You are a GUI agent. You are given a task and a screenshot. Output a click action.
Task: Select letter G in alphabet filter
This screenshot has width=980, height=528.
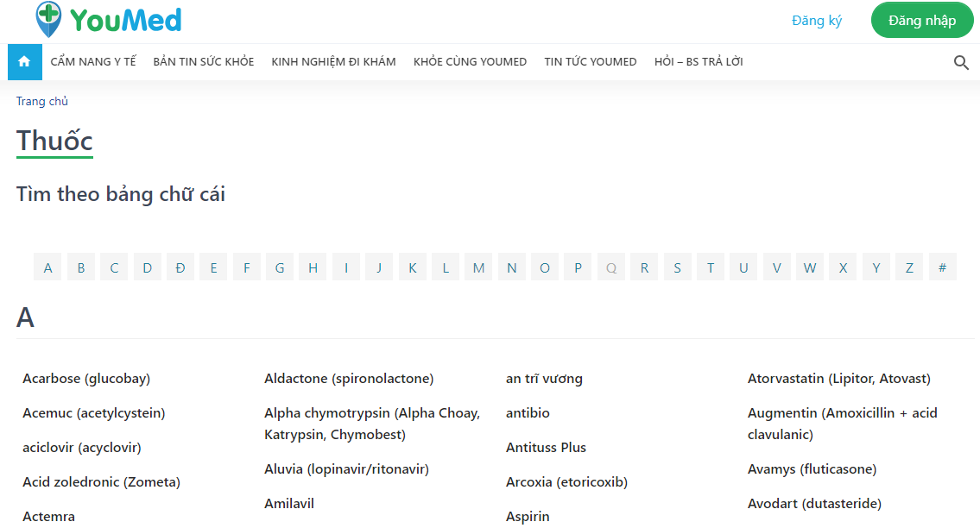click(280, 267)
